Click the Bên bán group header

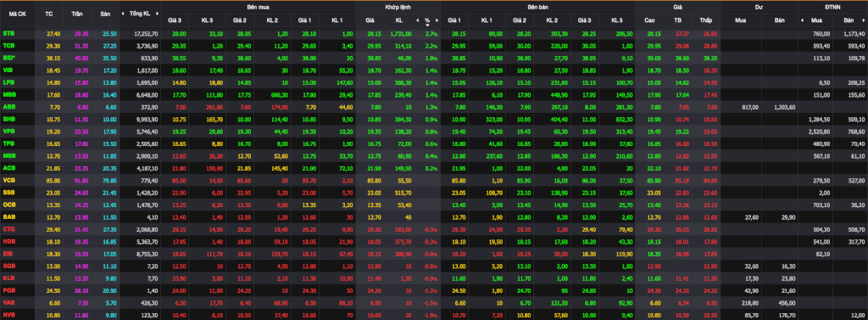click(537, 7)
